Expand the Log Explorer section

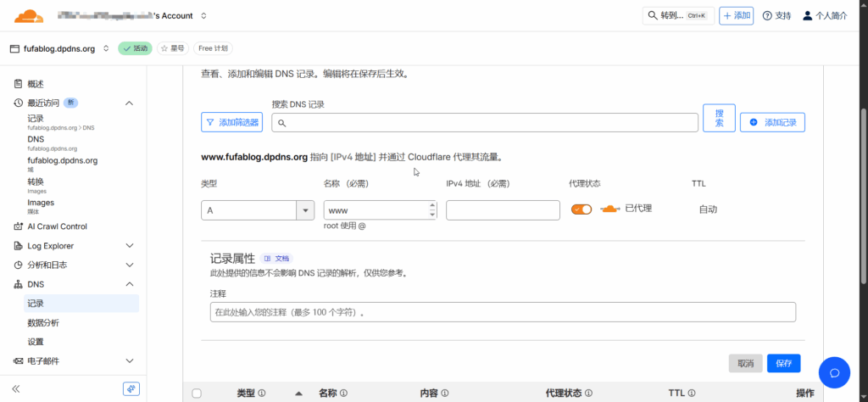pyautogui.click(x=130, y=246)
